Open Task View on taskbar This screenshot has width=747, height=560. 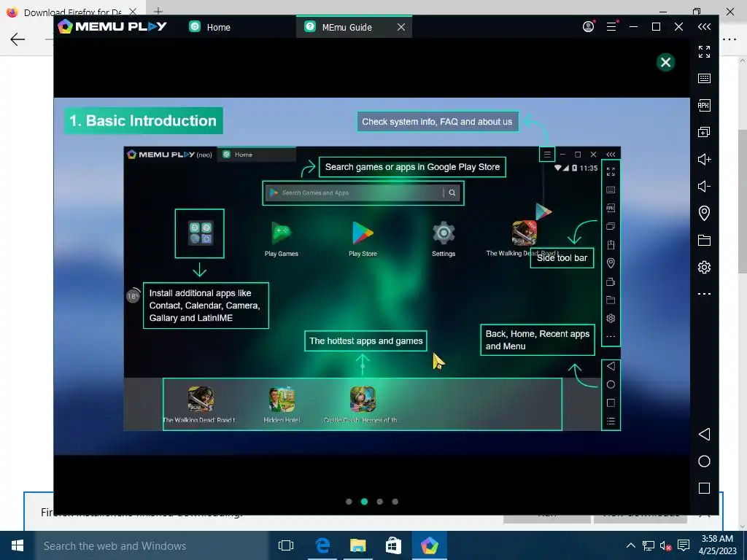pyautogui.click(x=286, y=545)
